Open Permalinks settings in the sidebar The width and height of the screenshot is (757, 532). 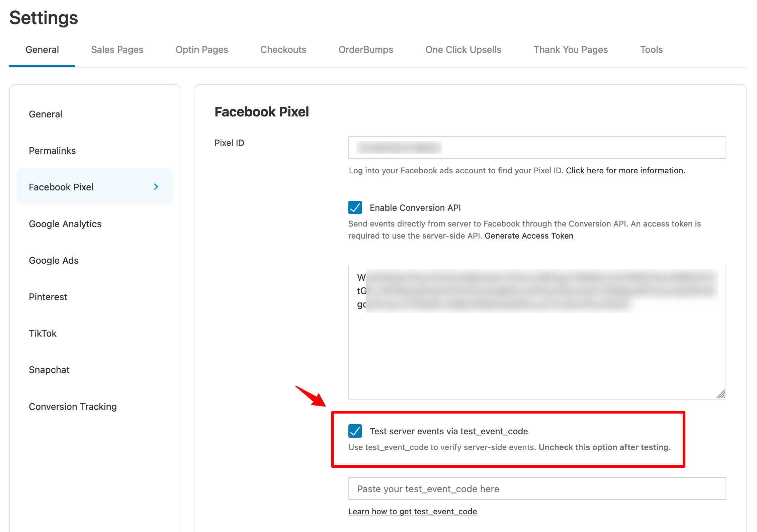click(x=52, y=150)
